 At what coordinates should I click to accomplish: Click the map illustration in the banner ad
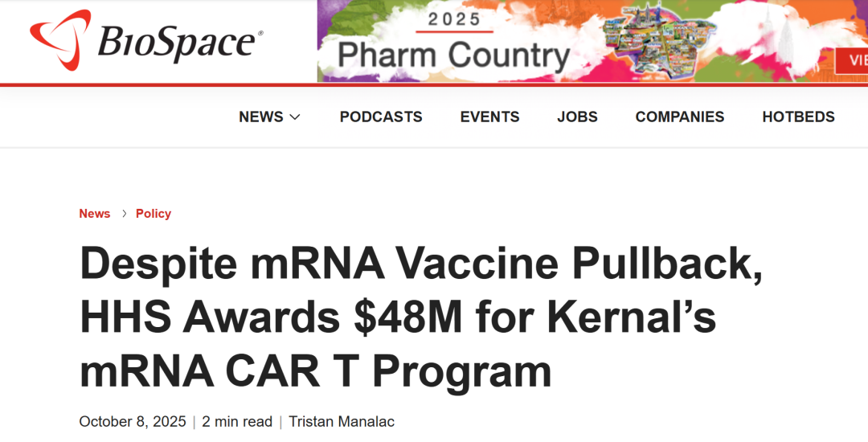tap(667, 42)
